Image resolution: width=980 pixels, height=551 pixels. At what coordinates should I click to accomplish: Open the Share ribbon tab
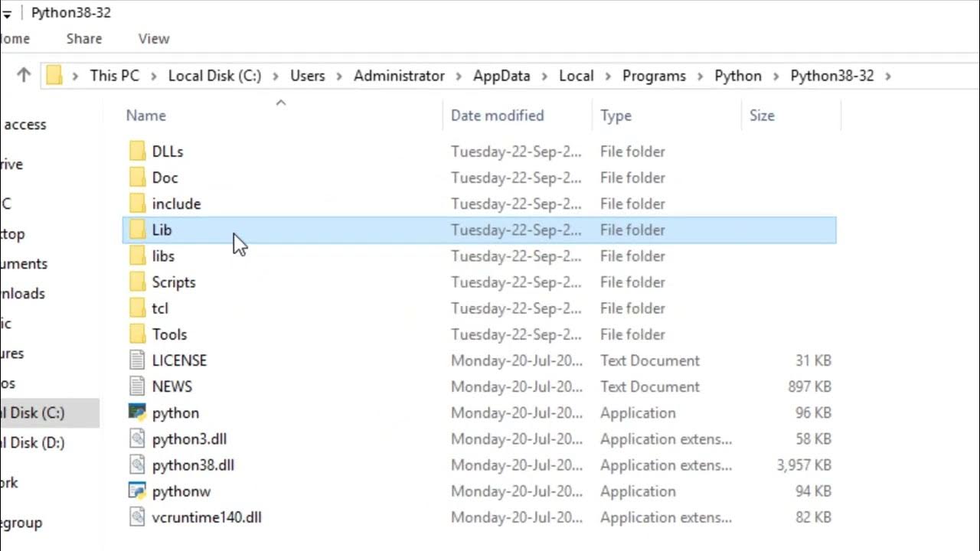[x=84, y=38]
